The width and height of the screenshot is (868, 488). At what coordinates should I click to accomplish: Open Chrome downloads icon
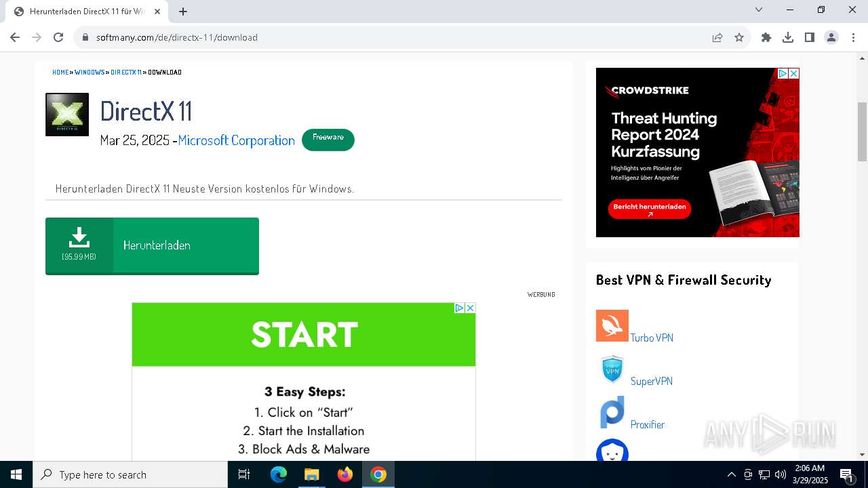click(x=788, y=37)
